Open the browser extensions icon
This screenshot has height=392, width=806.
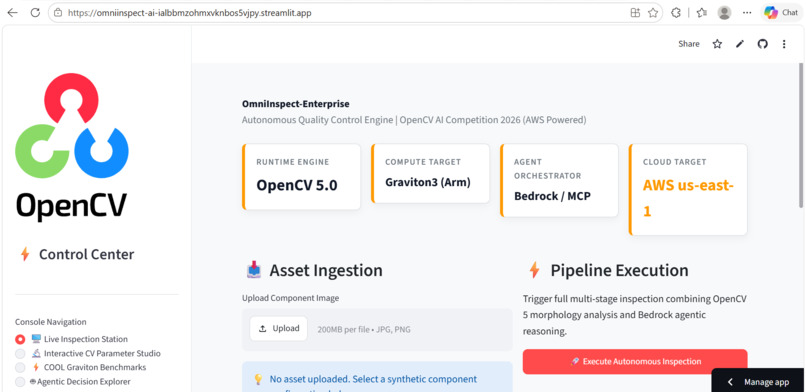(676, 13)
